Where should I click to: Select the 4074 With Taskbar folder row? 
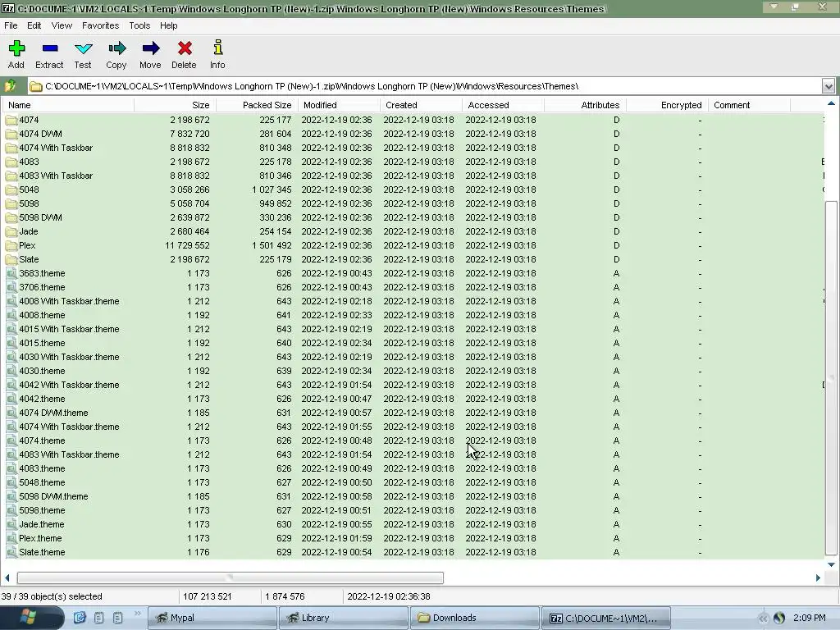coord(413,148)
